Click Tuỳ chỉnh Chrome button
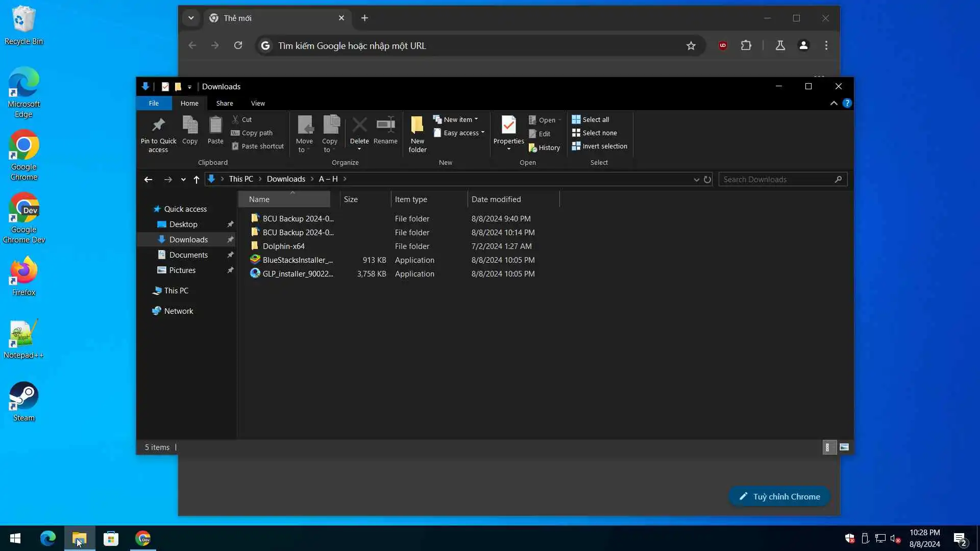This screenshot has width=980, height=551. [x=779, y=497]
